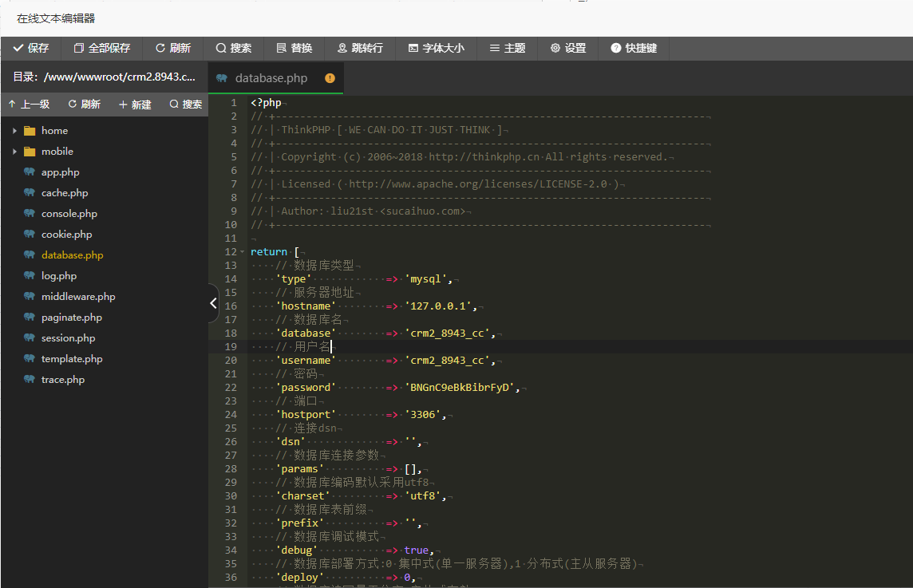This screenshot has height=588, width=913.
Task: Open paginate.php in the file tree
Action: coord(72,318)
